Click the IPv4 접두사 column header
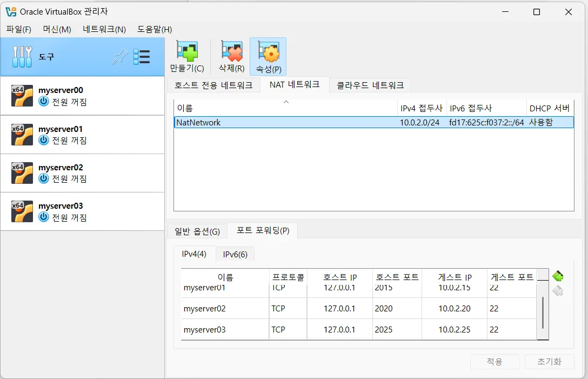 422,108
